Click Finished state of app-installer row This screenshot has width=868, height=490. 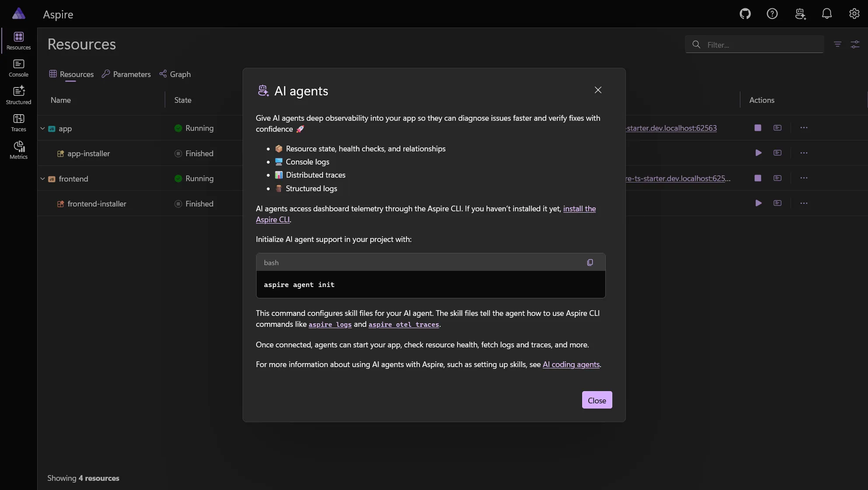pos(194,154)
